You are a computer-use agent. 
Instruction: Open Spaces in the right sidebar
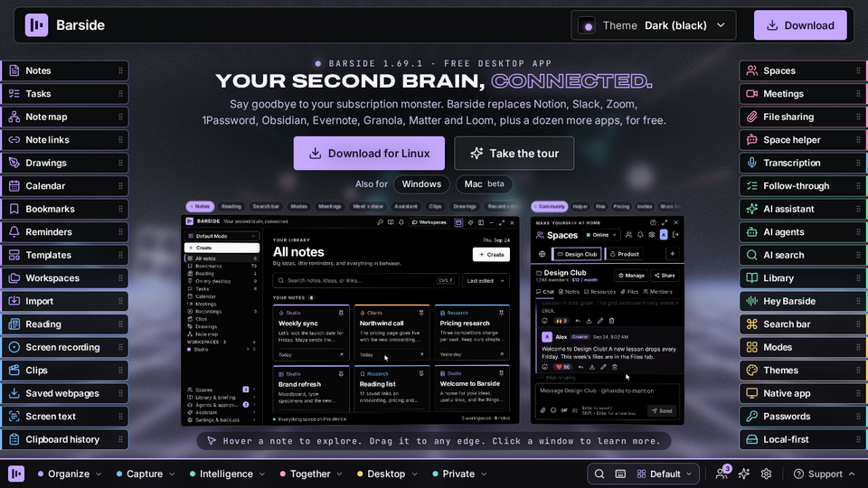803,70
